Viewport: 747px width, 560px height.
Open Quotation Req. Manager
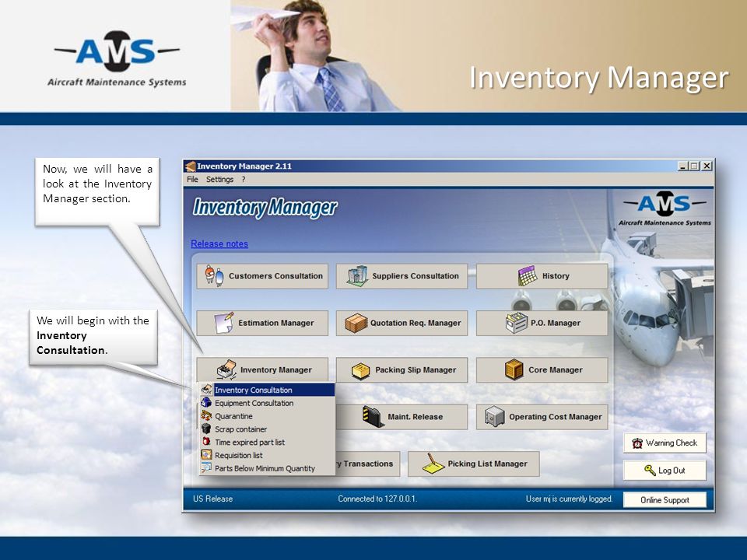pyautogui.click(x=402, y=323)
